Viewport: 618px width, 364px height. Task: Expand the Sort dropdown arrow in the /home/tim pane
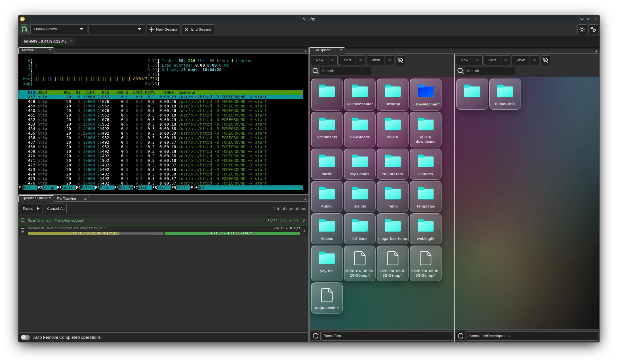360,60
